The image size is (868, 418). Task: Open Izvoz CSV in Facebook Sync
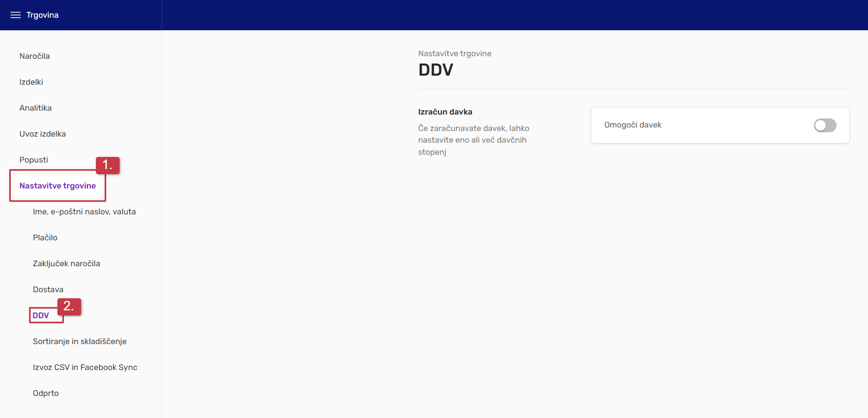85,367
